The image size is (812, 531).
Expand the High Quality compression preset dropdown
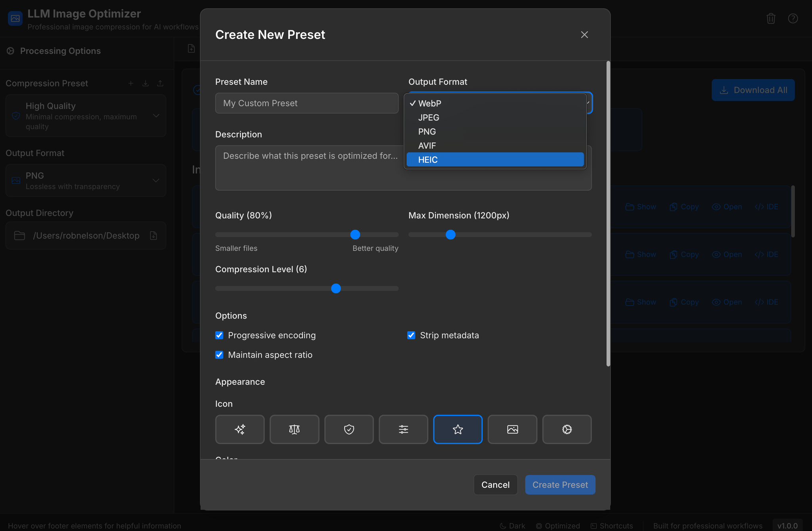(86, 116)
